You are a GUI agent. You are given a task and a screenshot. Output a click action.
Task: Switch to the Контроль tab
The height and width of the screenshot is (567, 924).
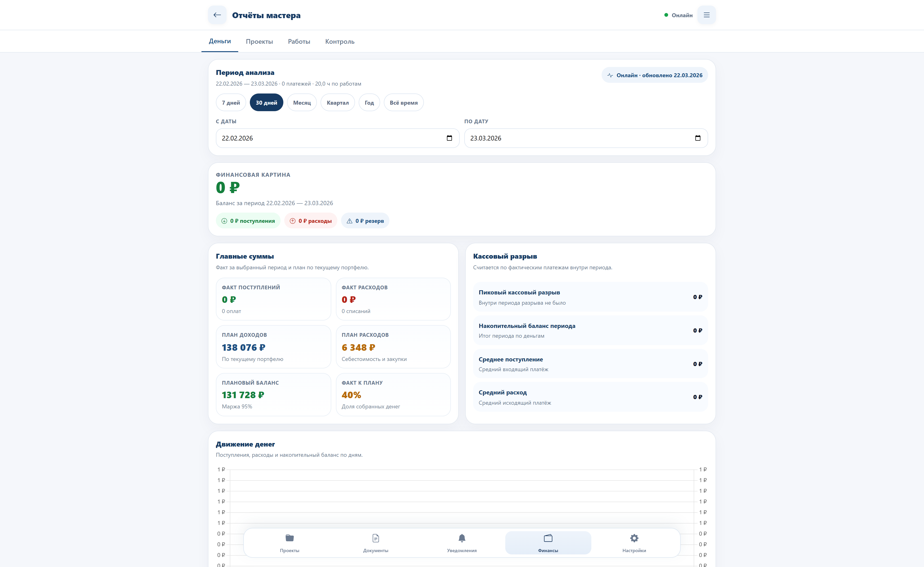pyautogui.click(x=339, y=42)
